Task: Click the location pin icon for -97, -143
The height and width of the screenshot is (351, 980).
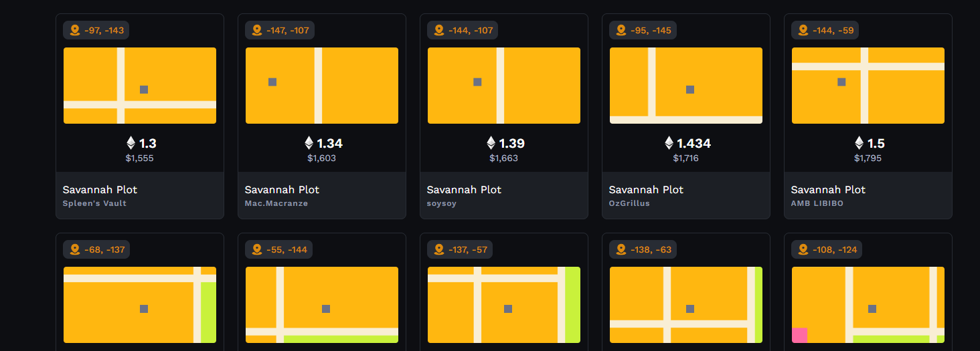Action: click(x=75, y=30)
